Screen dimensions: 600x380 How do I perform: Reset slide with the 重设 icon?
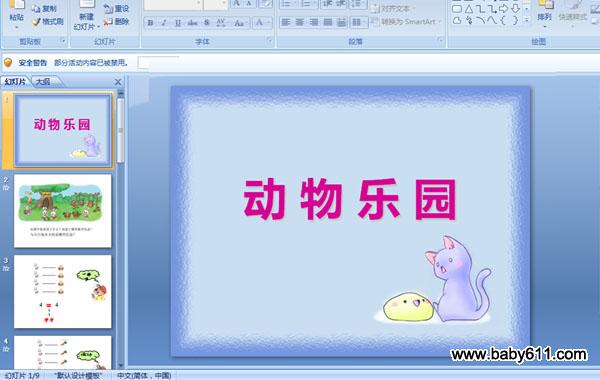[x=117, y=9]
